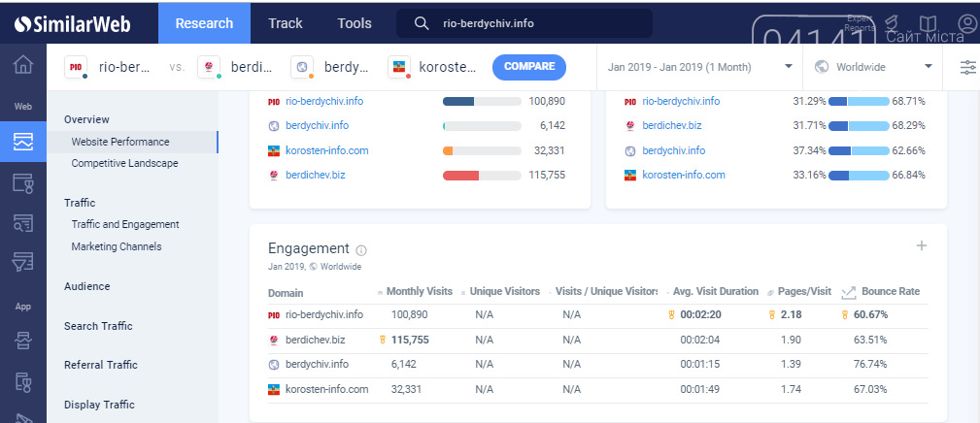Click the search magnifier icon

tap(422, 23)
